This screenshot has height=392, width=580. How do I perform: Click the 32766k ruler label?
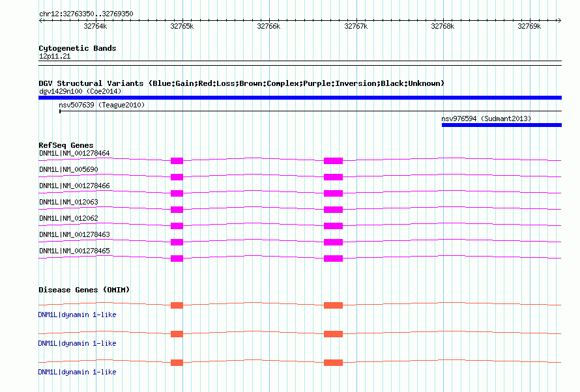(x=268, y=27)
